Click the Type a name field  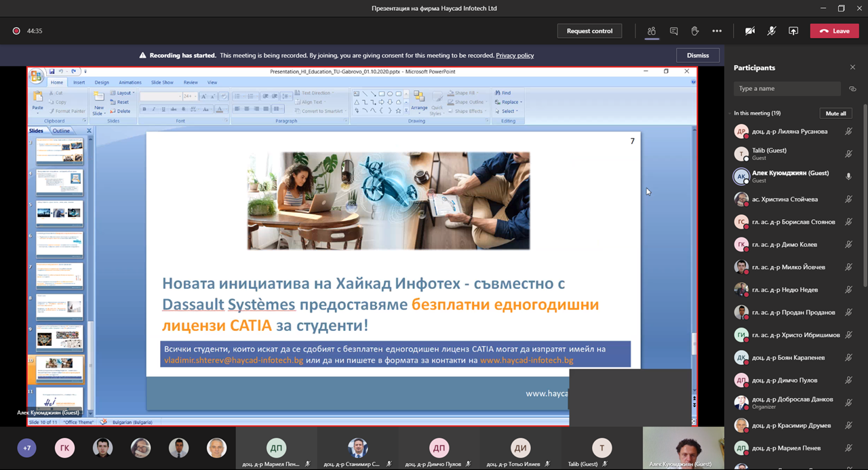point(787,89)
